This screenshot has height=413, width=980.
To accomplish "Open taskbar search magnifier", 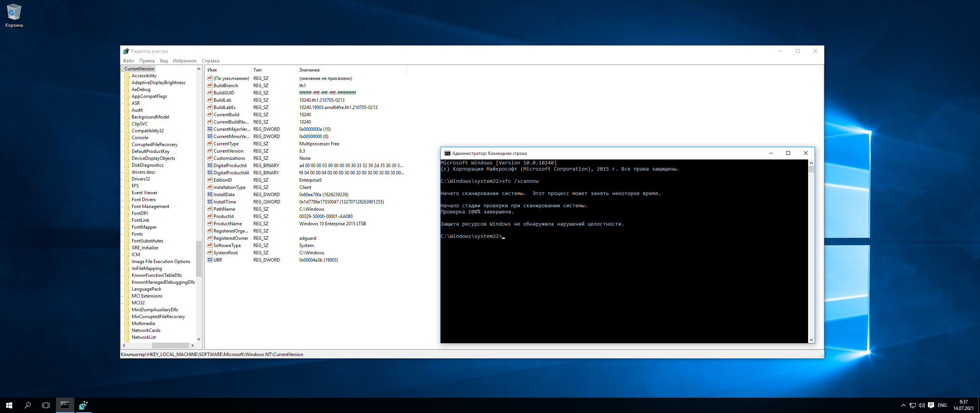I will (28, 405).
